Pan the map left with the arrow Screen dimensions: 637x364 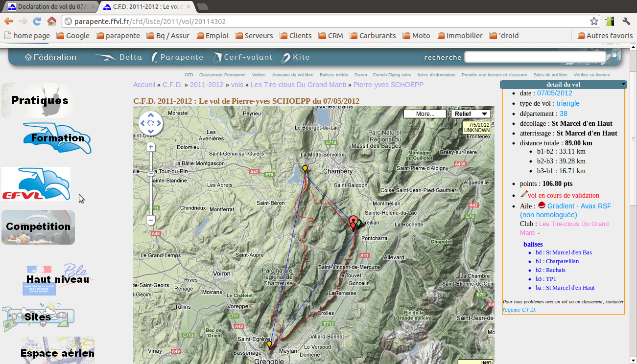click(x=142, y=123)
